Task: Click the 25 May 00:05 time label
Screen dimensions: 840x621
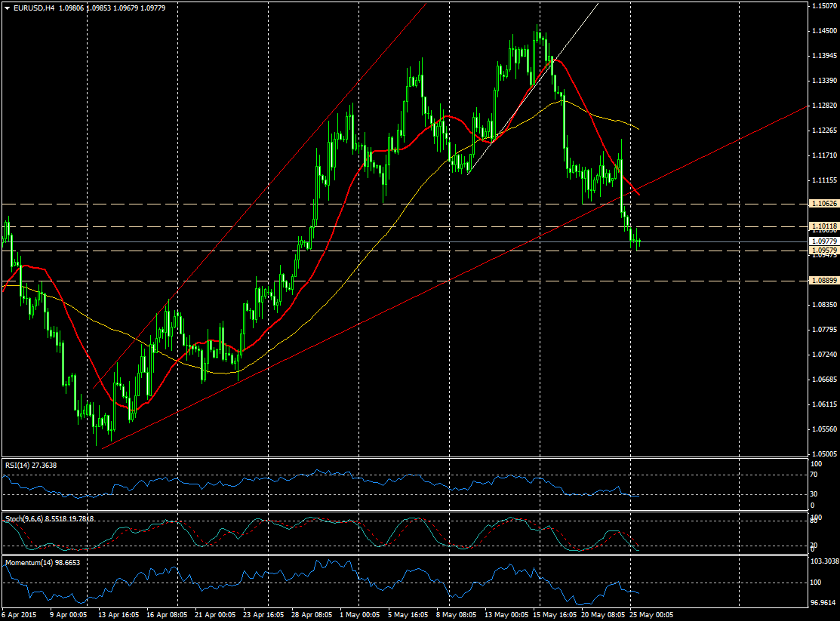Action: point(651,615)
